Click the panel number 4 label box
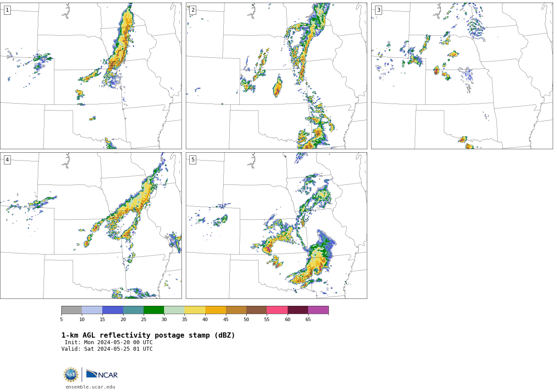 pos(7,160)
